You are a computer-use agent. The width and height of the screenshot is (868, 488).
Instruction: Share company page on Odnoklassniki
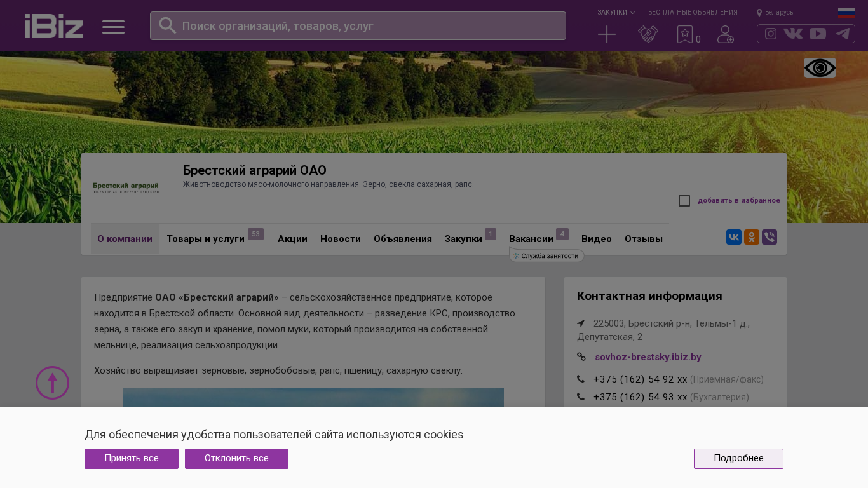coord(752,237)
